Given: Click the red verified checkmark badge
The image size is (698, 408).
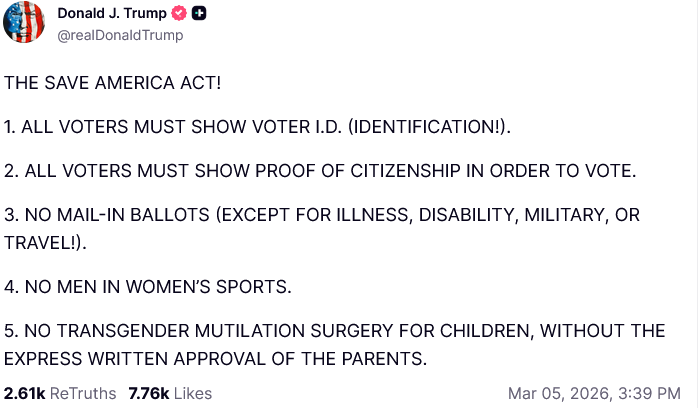Looking at the screenshot, I should [x=179, y=13].
